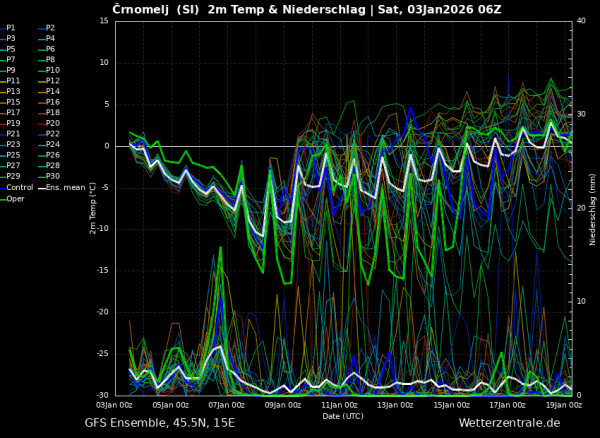The height and width of the screenshot is (438, 600).
Task: Click the 2m Temp (°C) axis title
Action: (93, 208)
